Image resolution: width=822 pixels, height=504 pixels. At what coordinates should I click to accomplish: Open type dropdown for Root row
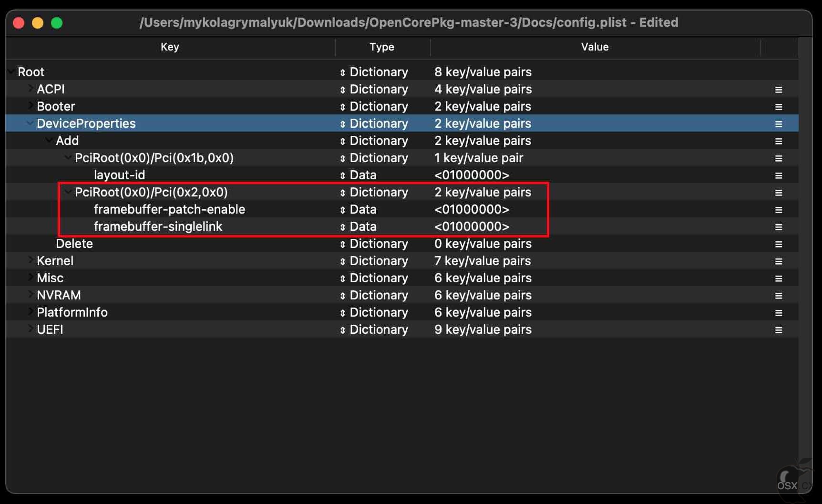pyautogui.click(x=342, y=72)
